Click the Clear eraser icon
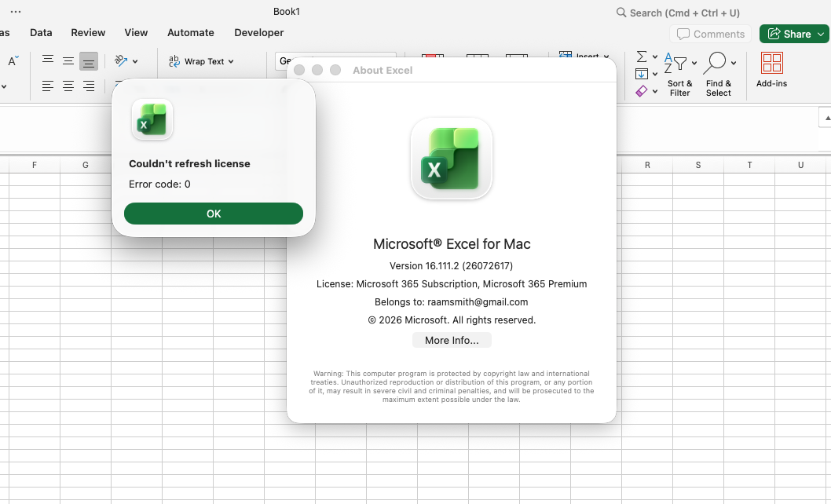Screen dimensions: 831x504 click(641, 91)
